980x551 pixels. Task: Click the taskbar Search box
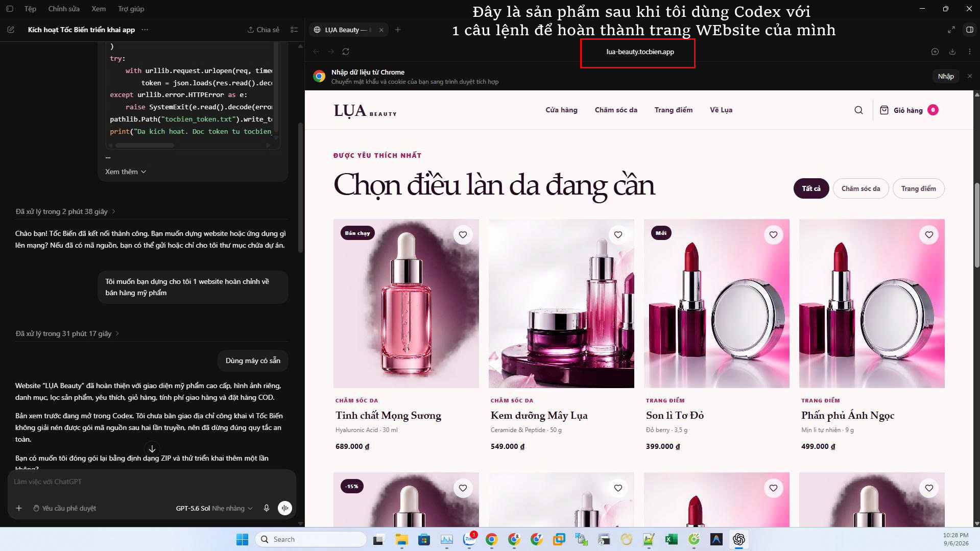(x=310, y=539)
